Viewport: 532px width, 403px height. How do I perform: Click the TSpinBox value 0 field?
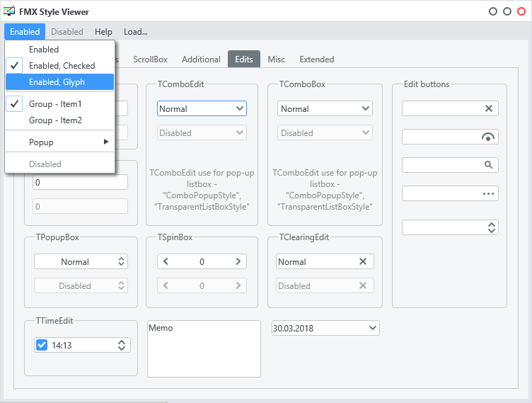click(x=202, y=261)
